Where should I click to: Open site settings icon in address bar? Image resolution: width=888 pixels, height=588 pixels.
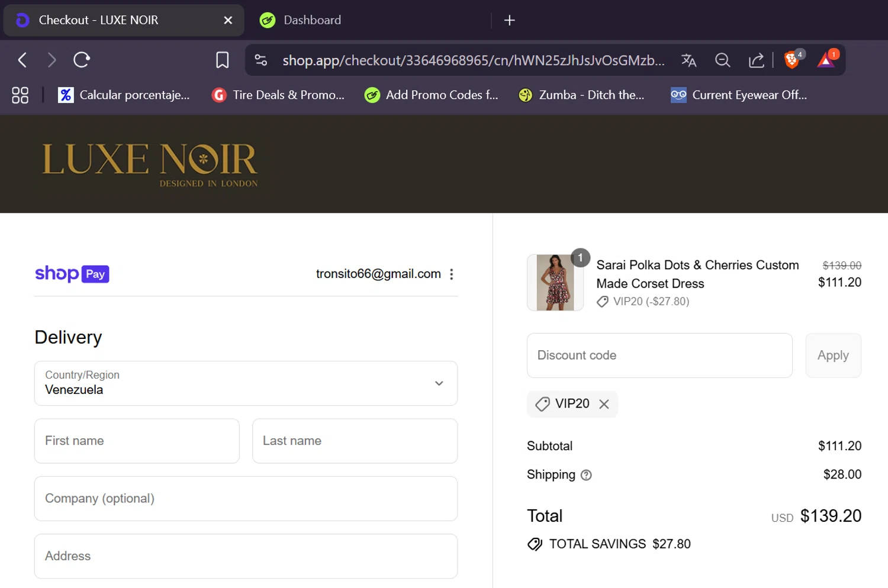click(261, 60)
